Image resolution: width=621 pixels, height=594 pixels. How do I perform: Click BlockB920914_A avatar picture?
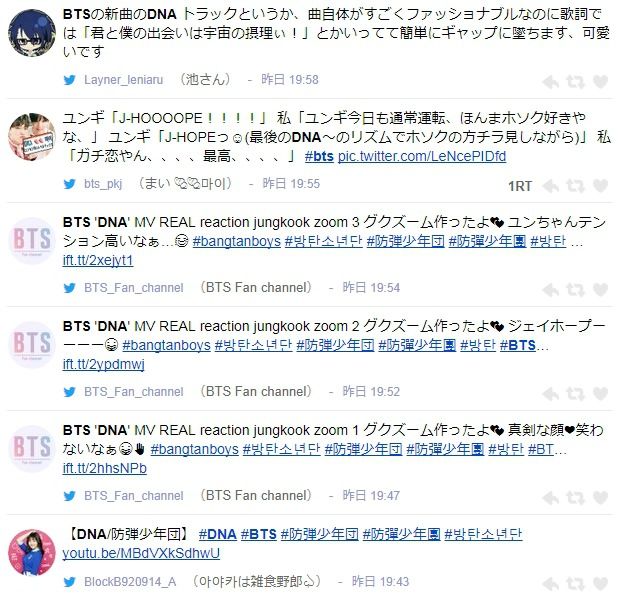(x=32, y=553)
